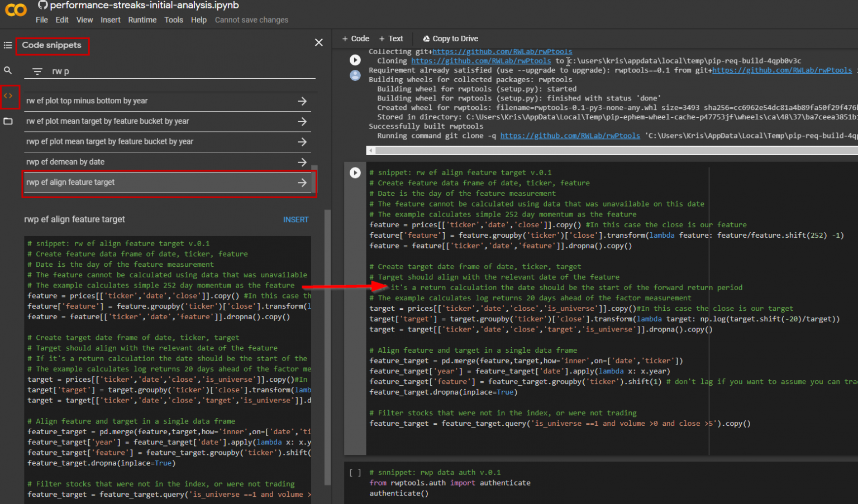
Task: Expand 'rw ef plot mean target by feature bucket' snippet
Action: [302, 121]
